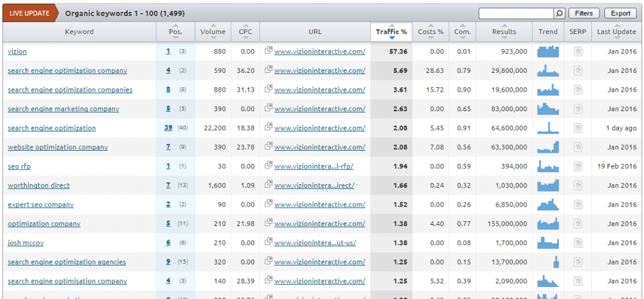Open SERP icon for website optimization company
Image resolution: width=644 pixels, height=299 pixels.
(578, 147)
